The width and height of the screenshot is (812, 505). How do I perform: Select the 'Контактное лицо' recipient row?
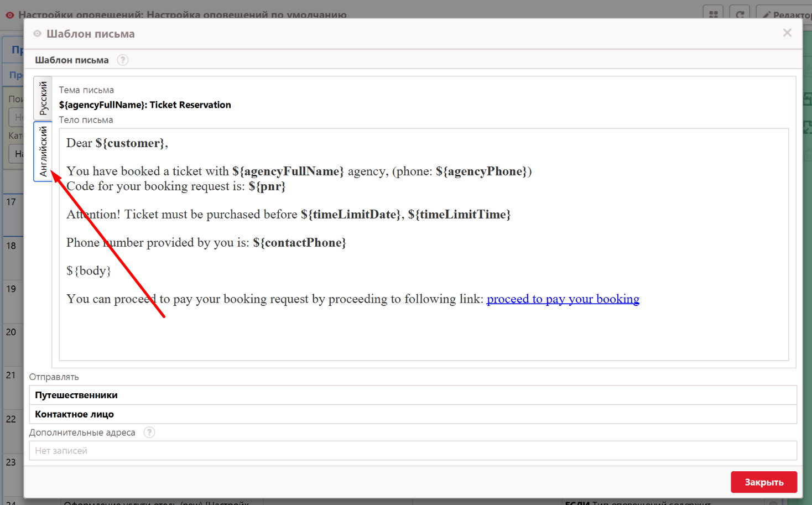pos(413,414)
